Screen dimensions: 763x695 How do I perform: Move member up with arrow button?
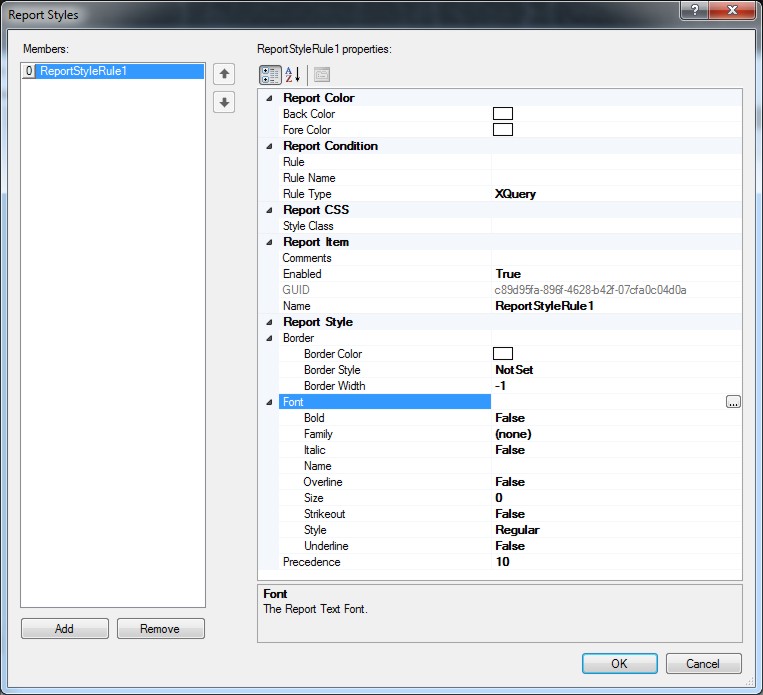224,73
